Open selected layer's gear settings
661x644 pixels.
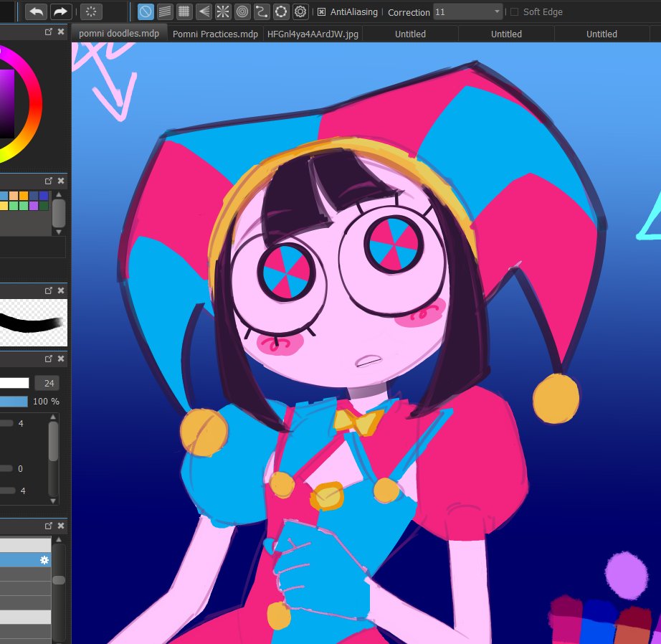(x=44, y=559)
